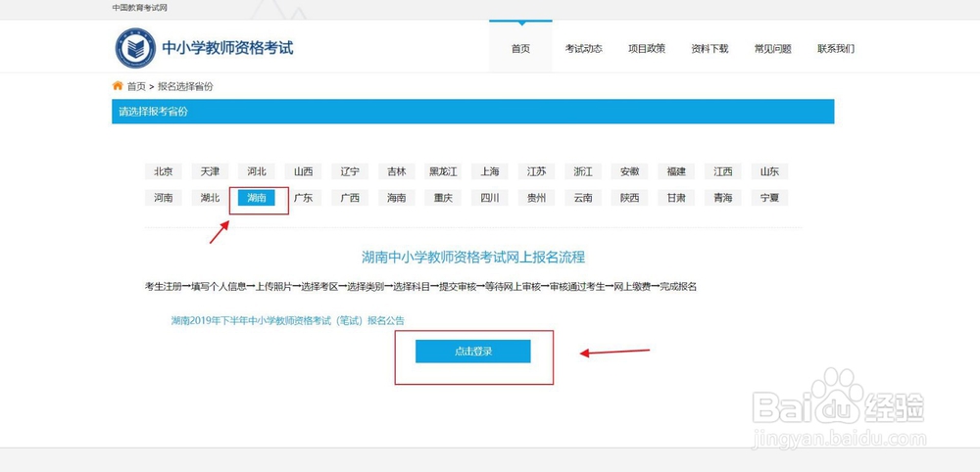Viewport: 980px width, 472px height.
Task: Select 海南 province
Action: (397, 198)
